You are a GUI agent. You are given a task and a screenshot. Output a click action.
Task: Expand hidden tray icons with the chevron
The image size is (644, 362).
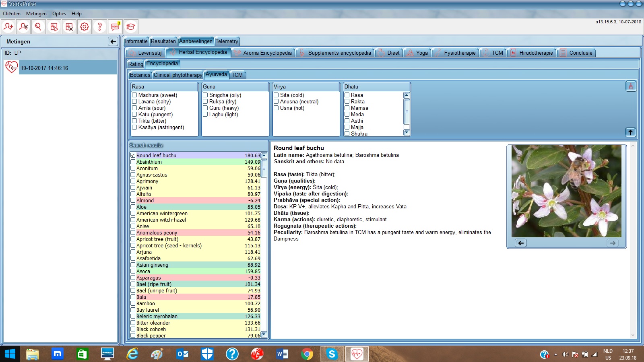[556, 354]
